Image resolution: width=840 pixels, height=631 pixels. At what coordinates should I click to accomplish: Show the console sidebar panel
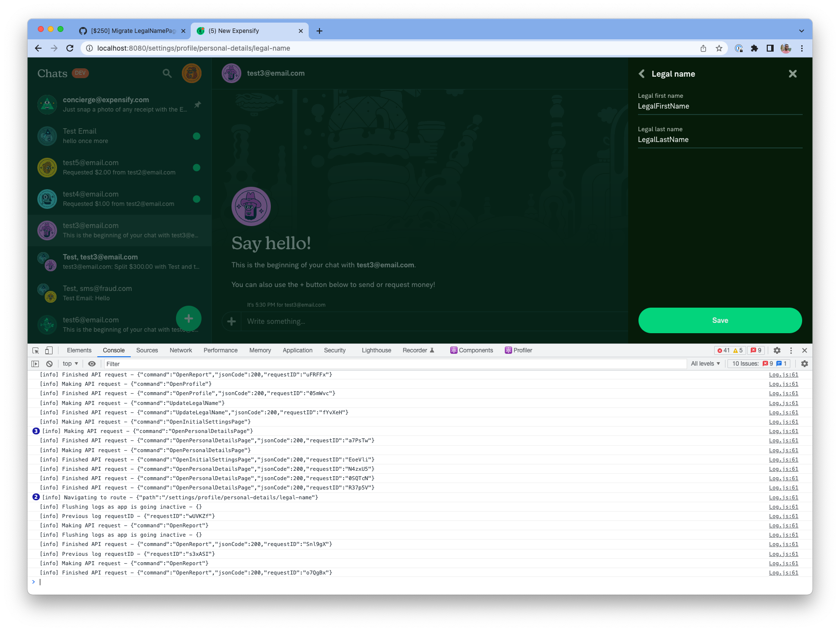[35, 364]
